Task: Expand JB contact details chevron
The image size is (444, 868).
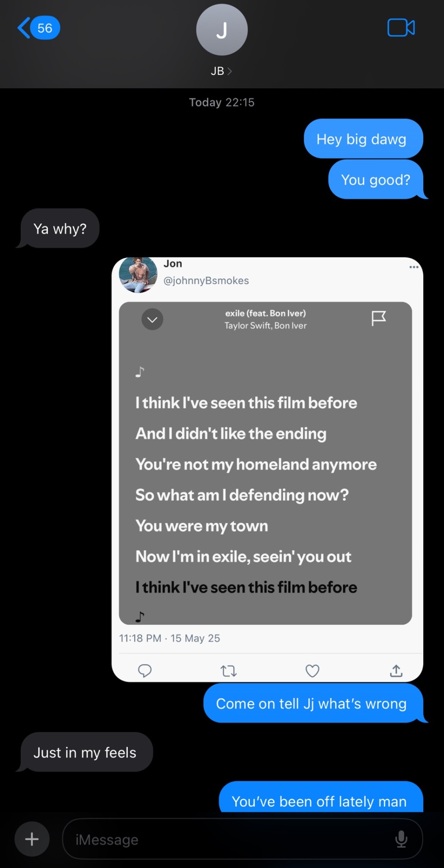Action: (230, 71)
